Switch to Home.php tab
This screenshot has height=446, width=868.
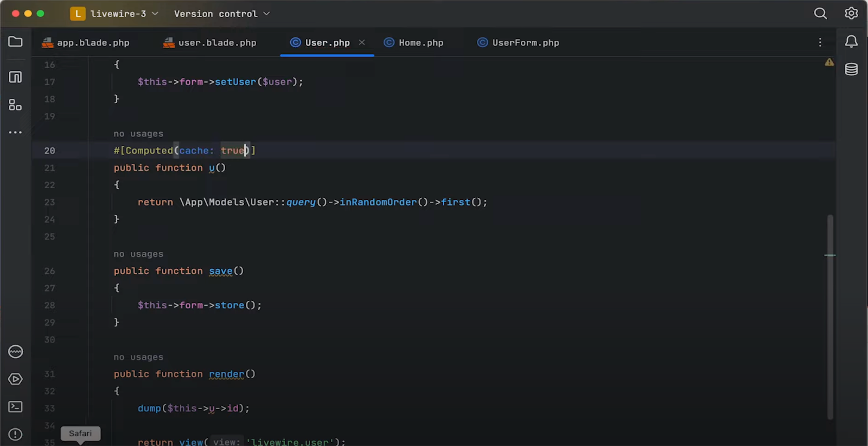pos(413,43)
